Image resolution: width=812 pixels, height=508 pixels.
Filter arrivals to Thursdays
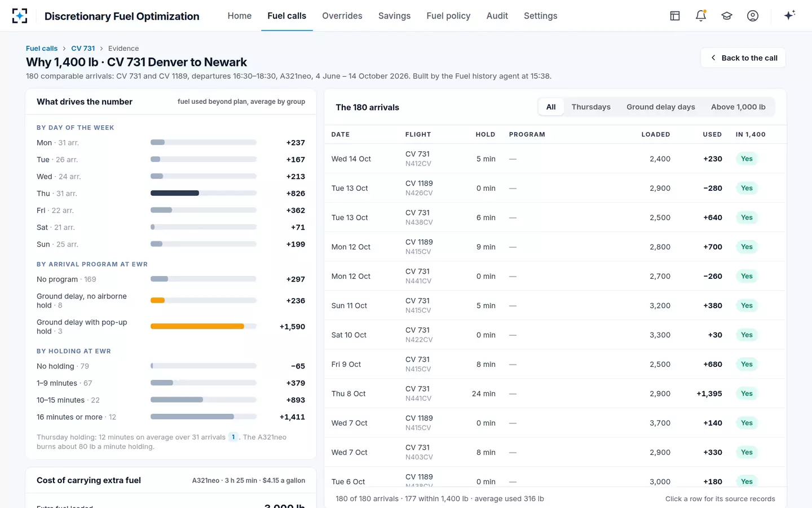[591, 107]
